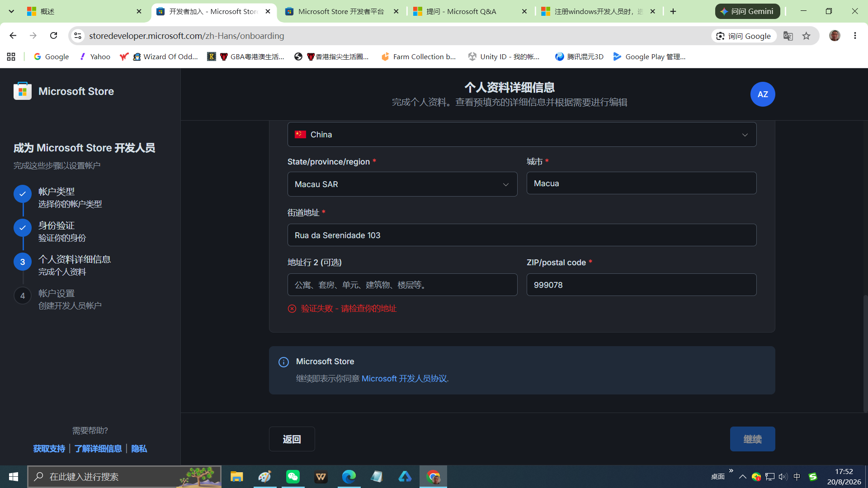Open the AZ account avatar

(763, 94)
